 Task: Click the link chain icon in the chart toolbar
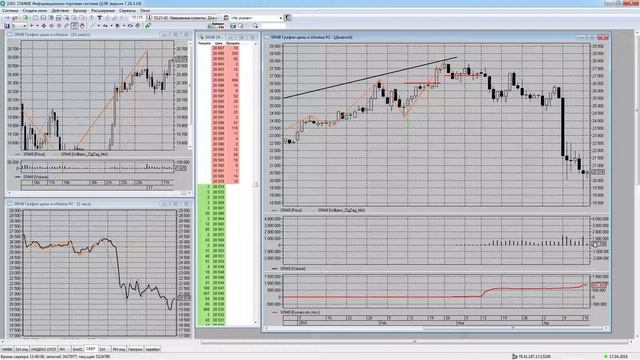(129, 26)
